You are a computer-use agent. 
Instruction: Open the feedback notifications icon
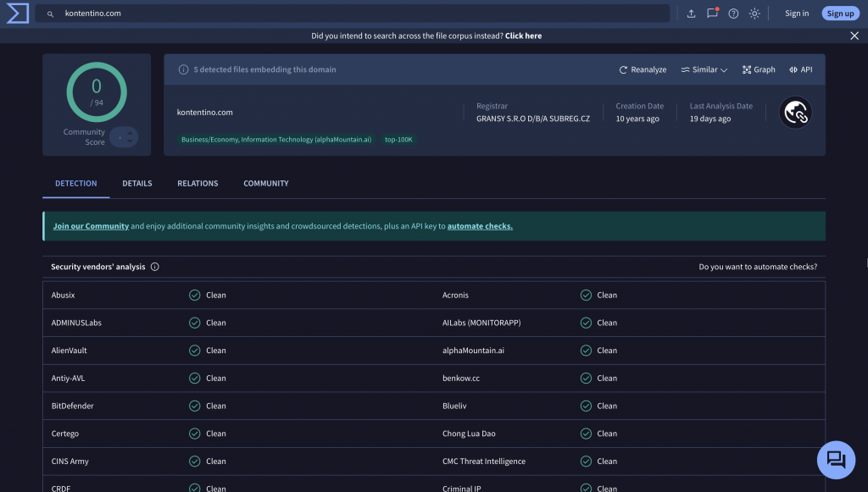click(712, 14)
